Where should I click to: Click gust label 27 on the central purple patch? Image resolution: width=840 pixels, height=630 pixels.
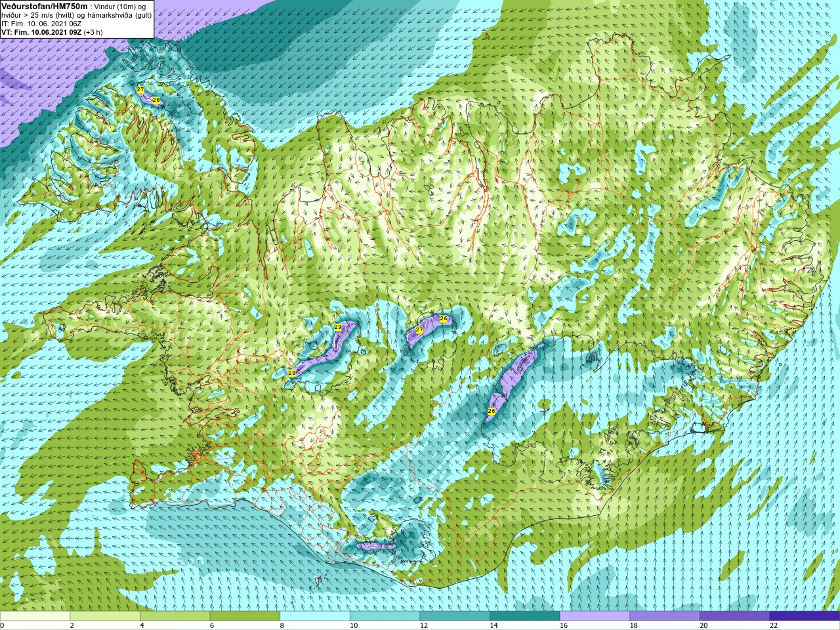tap(419, 329)
